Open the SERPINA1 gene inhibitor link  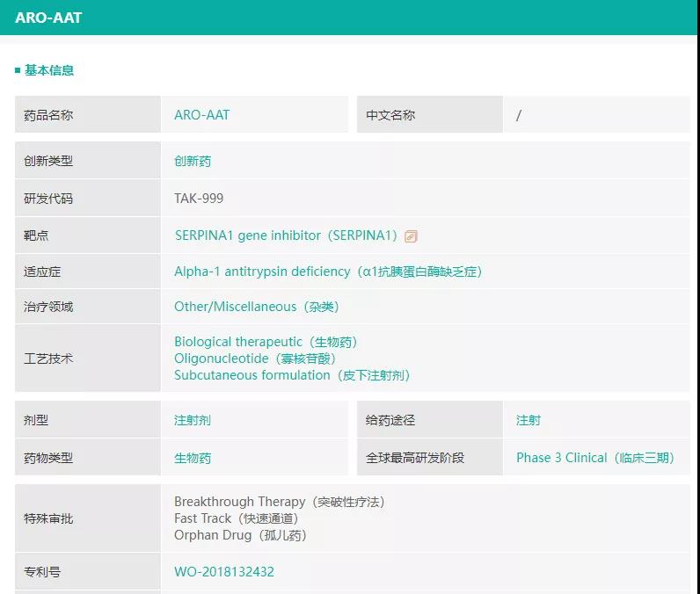pyautogui.click(x=286, y=235)
